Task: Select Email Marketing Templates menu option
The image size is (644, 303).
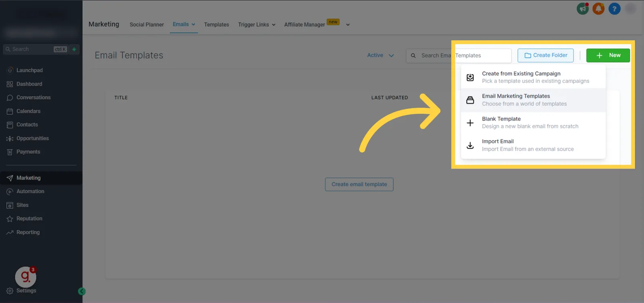Action: pyautogui.click(x=533, y=100)
